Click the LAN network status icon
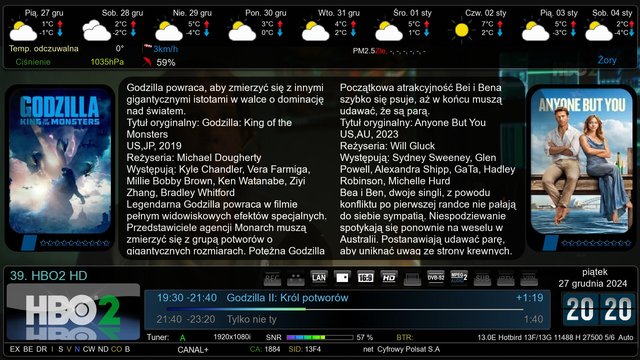The width and height of the screenshot is (640, 360). [x=319, y=278]
